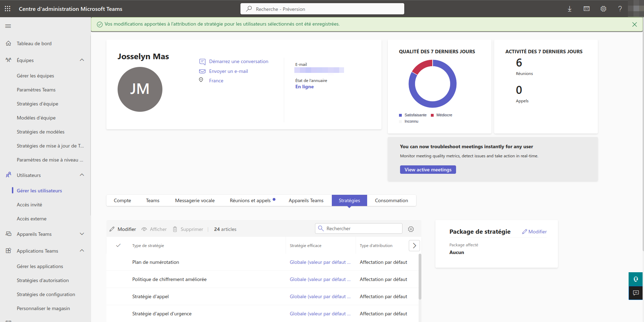Dismiss the green success notification

(634, 25)
